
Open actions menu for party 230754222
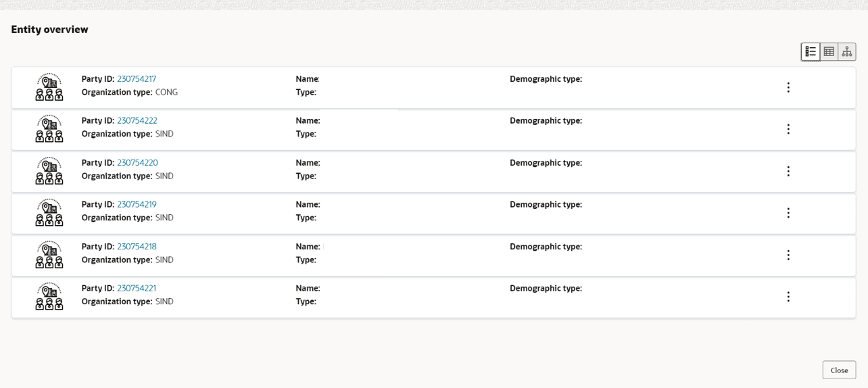pos(788,129)
